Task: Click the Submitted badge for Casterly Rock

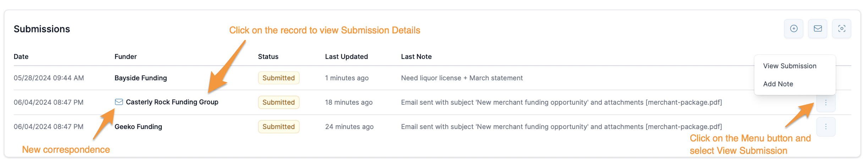Action: pyautogui.click(x=279, y=102)
